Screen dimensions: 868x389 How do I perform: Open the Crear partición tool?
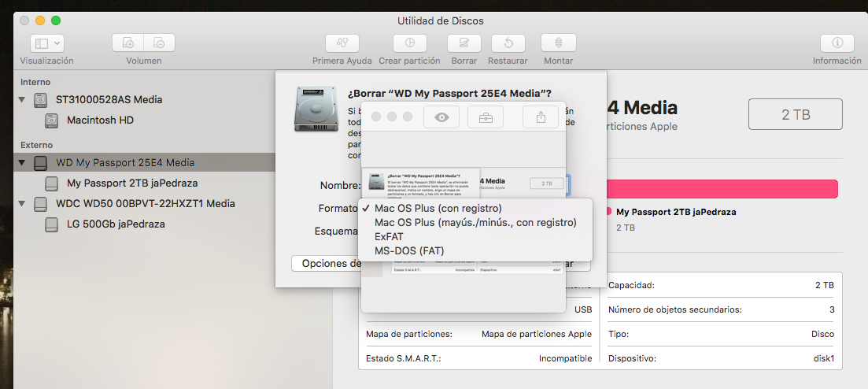pos(410,43)
